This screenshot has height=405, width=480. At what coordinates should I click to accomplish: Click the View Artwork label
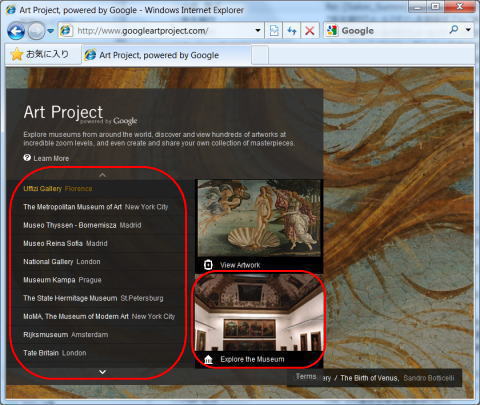[x=240, y=265]
